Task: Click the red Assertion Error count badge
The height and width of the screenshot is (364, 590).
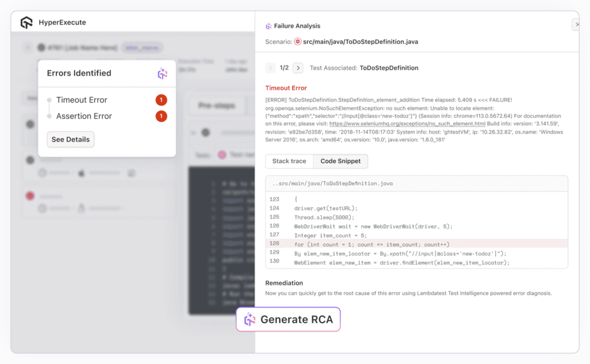Action: [162, 116]
